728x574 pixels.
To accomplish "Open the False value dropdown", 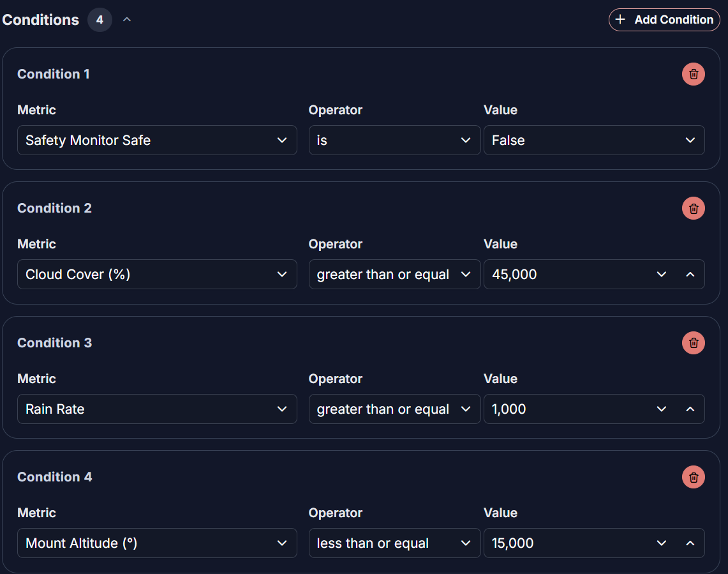I will point(594,140).
